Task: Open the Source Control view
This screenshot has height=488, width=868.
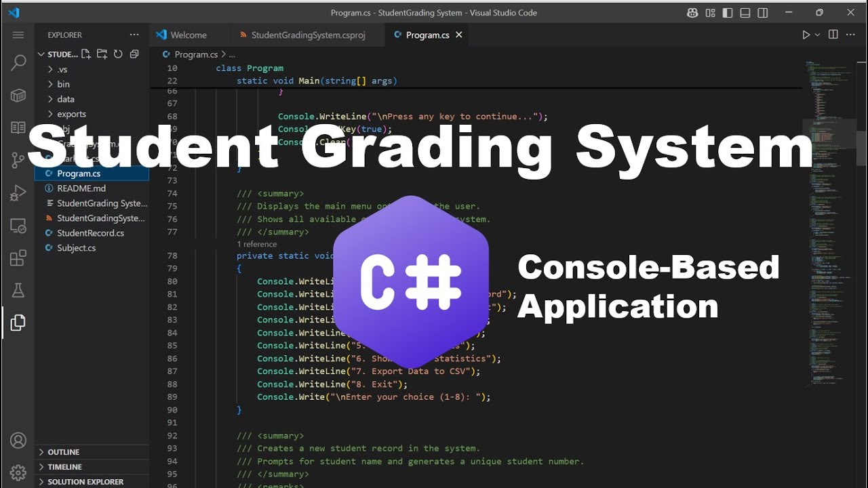Action: point(18,160)
